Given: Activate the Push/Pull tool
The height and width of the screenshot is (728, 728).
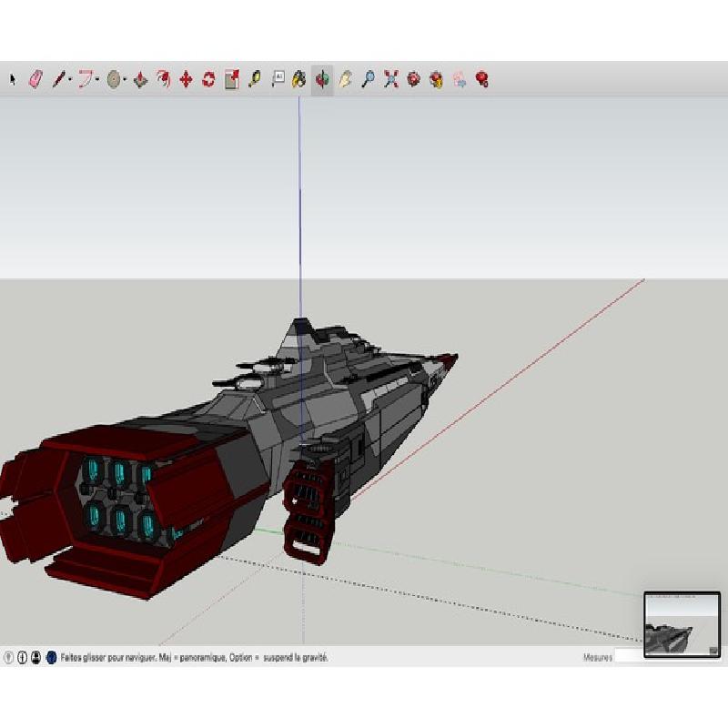Looking at the screenshot, I should (140, 80).
